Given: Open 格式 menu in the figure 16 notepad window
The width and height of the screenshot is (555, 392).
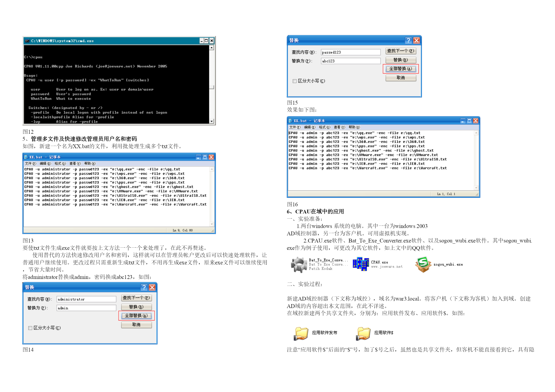Looking at the screenshot, I should pyautogui.click(x=325, y=127).
